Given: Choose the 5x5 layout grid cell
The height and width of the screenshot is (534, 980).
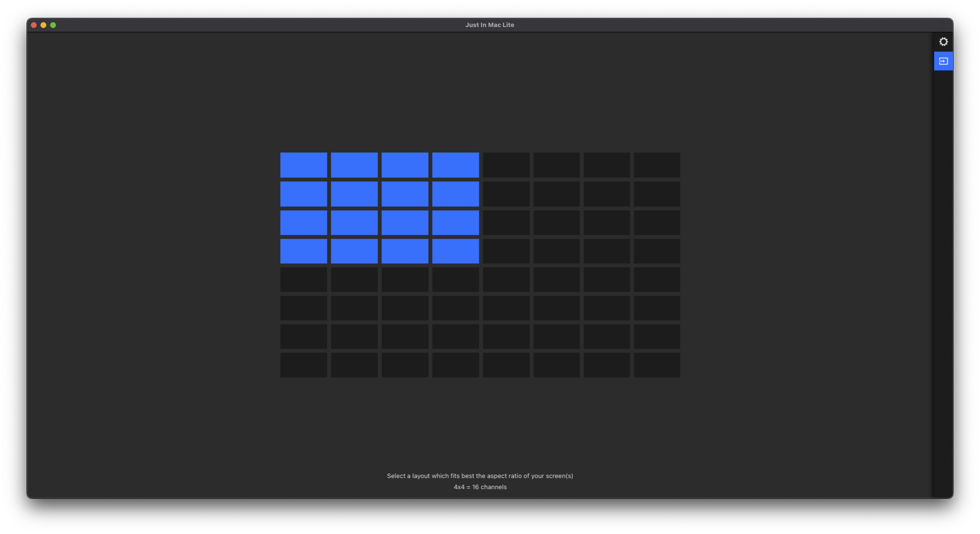Looking at the screenshot, I should coord(506,279).
